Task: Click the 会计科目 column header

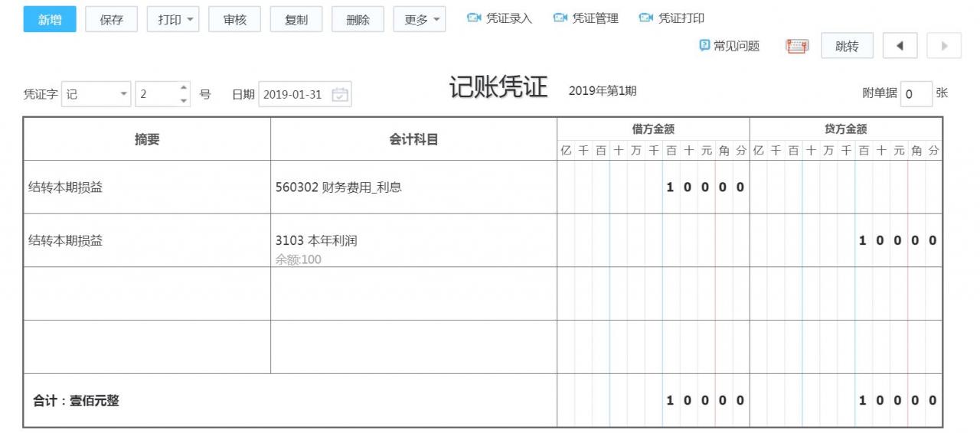Action: click(x=413, y=139)
